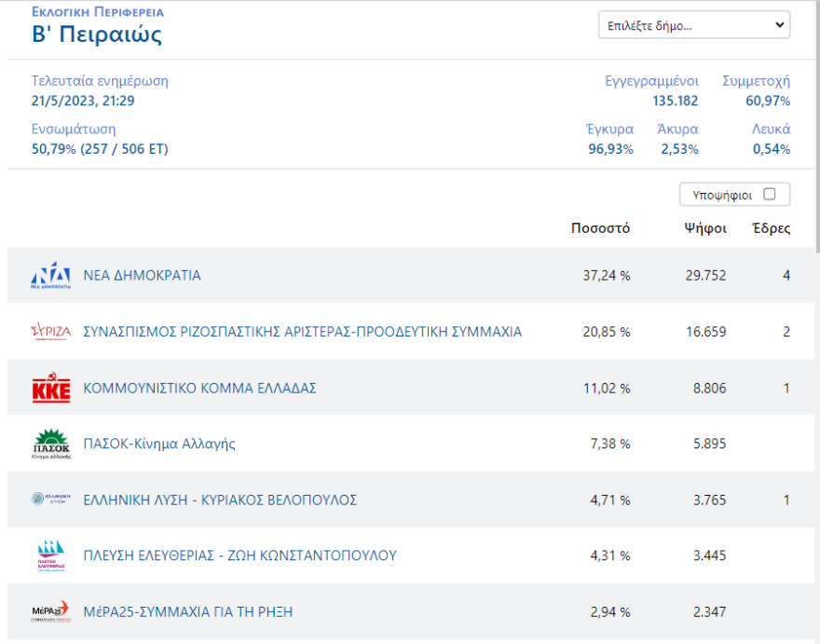
Task: Click the Νέα Δημοκρατία party logo
Action: (50, 276)
